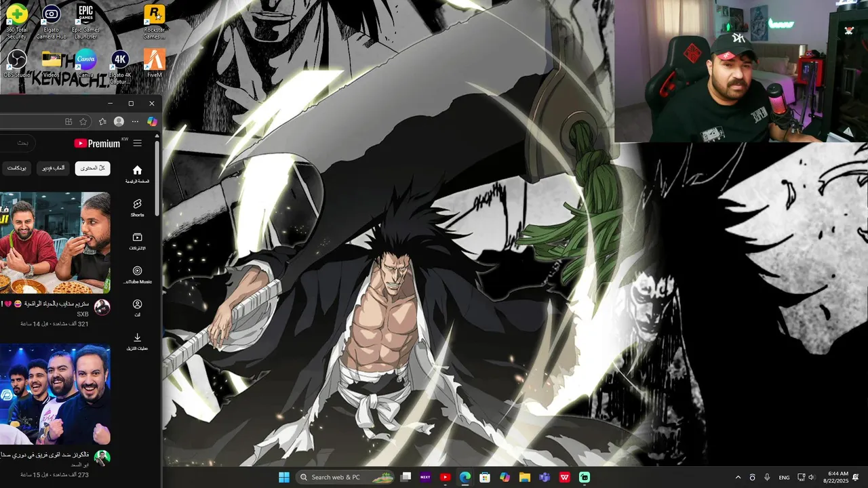Open Rockstar Games Launcher desktop icon
868x488 pixels.
(155, 20)
